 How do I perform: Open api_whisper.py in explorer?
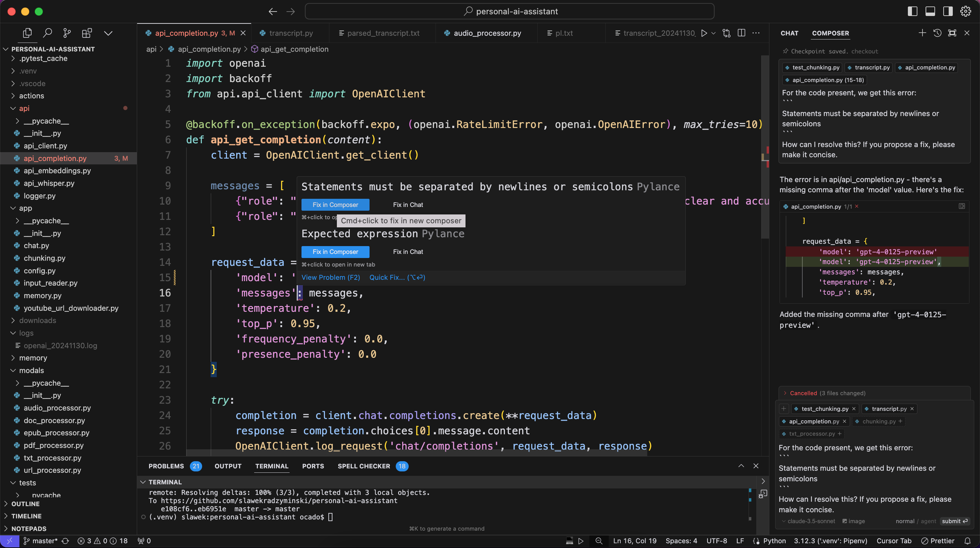[68, 183]
